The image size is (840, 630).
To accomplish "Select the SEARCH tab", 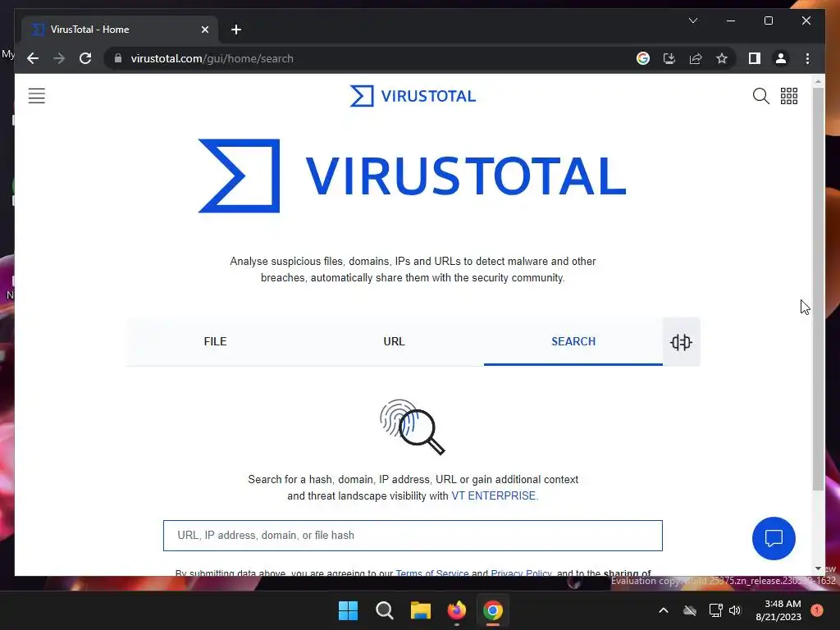I will click(573, 342).
